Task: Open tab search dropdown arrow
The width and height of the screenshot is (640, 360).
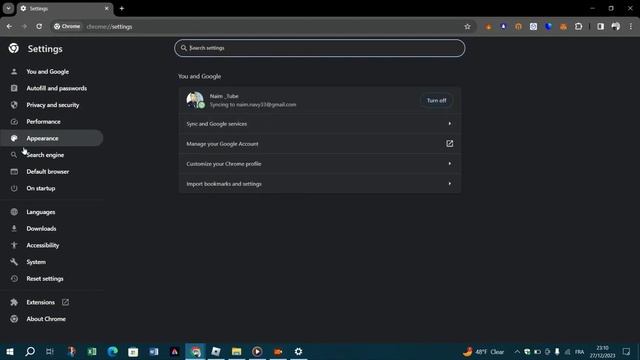Action: 8,8
